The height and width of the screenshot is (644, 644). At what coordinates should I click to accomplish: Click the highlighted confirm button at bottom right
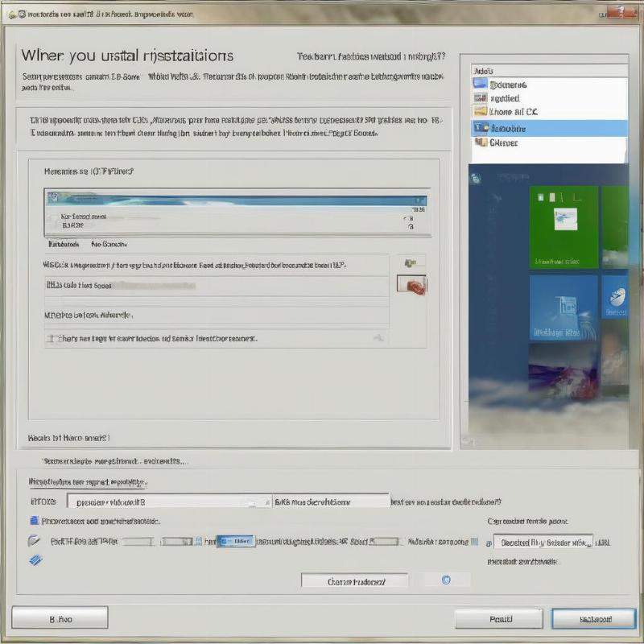coord(592,619)
